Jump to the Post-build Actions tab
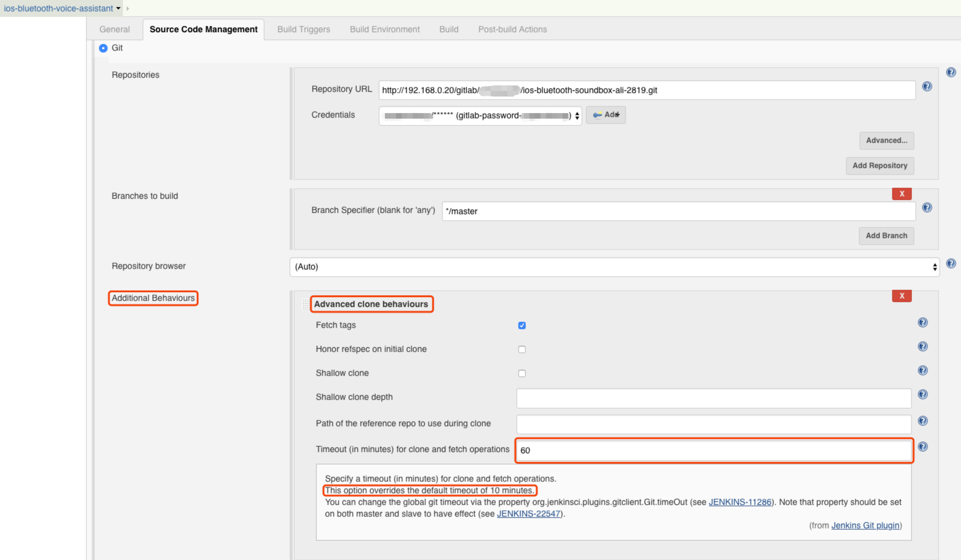The height and width of the screenshot is (560, 961). click(512, 30)
